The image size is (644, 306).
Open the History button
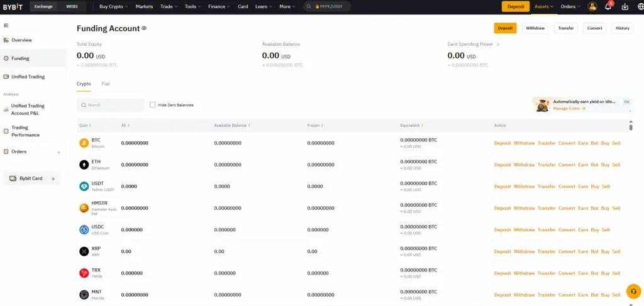pyautogui.click(x=622, y=28)
